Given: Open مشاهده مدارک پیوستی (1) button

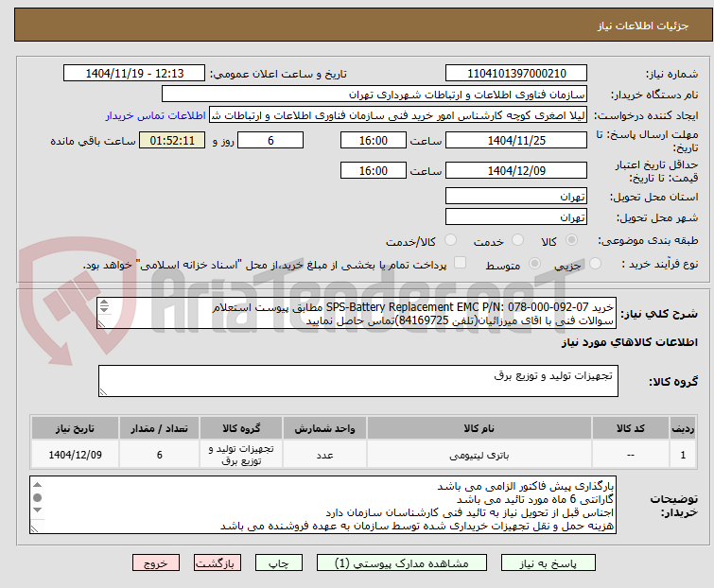Looking at the screenshot, I should coord(402,563).
